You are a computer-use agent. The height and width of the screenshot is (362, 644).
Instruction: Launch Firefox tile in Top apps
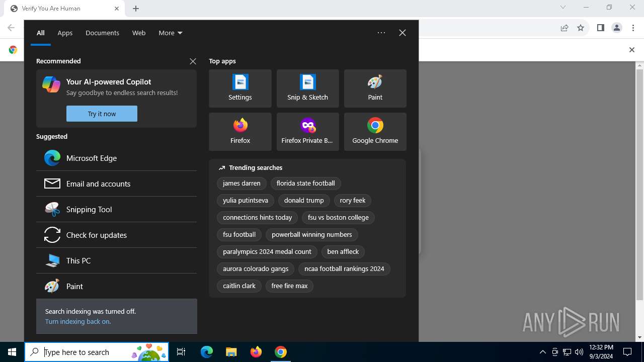(x=240, y=132)
